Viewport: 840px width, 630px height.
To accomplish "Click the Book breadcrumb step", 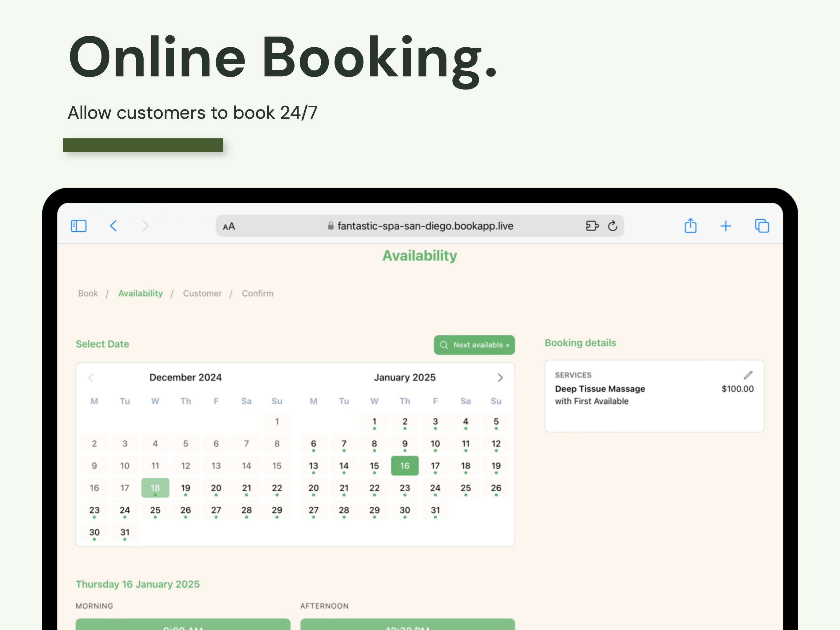I will (88, 293).
